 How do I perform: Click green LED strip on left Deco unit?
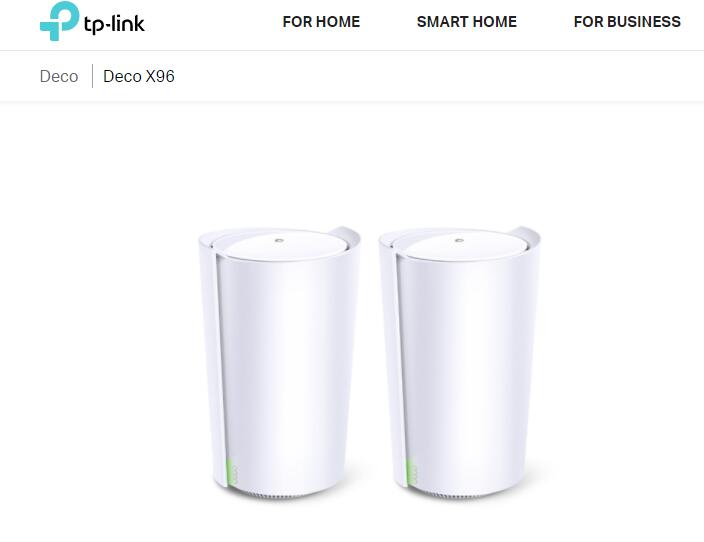(229, 471)
